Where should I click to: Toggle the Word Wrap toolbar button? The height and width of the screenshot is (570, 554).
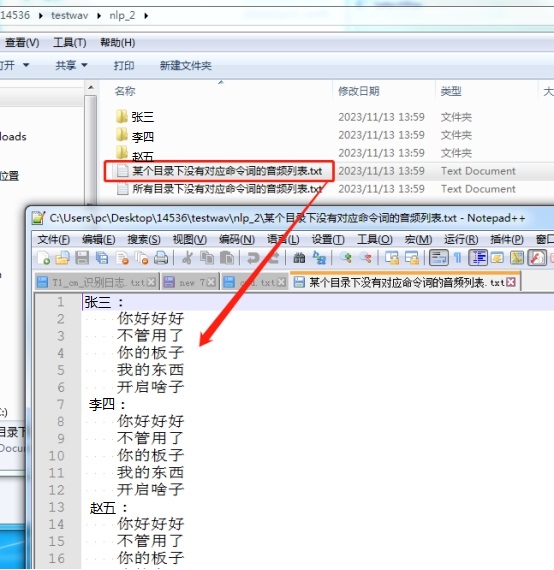tap(439, 258)
